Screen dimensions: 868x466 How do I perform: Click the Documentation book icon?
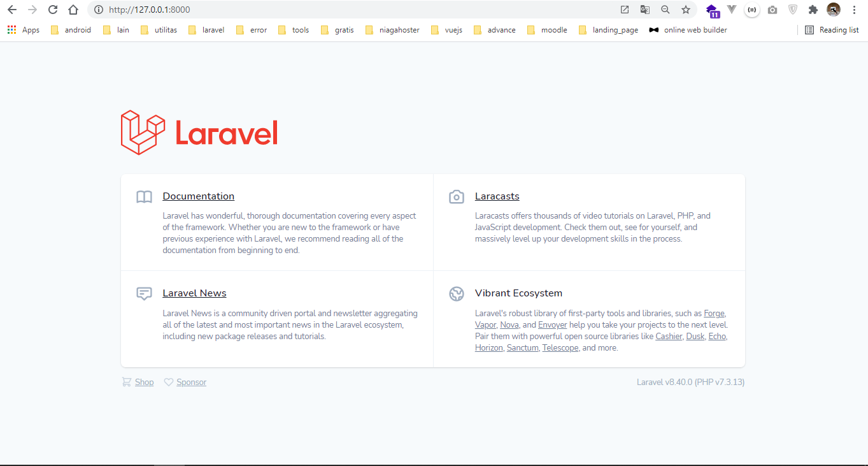[x=145, y=197]
